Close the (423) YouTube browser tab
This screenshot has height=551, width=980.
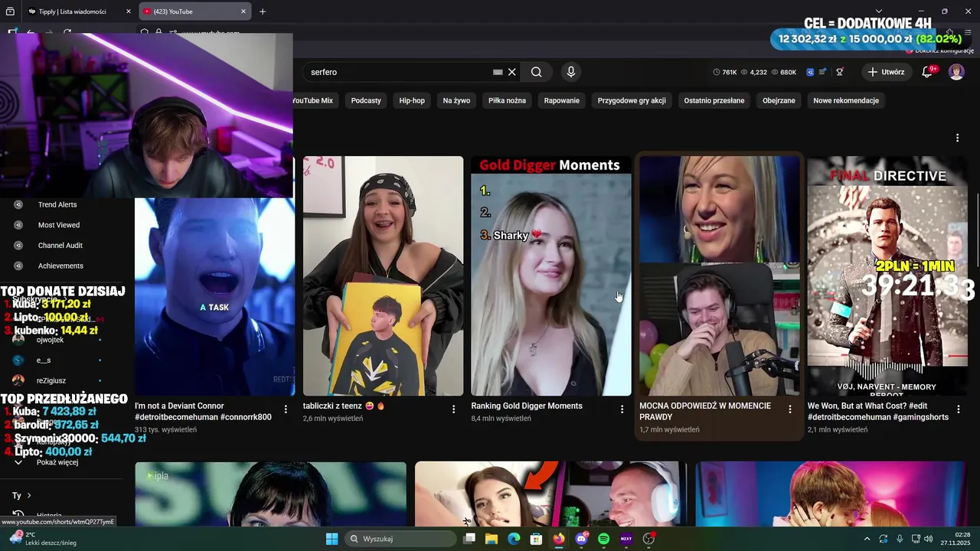click(x=243, y=11)
